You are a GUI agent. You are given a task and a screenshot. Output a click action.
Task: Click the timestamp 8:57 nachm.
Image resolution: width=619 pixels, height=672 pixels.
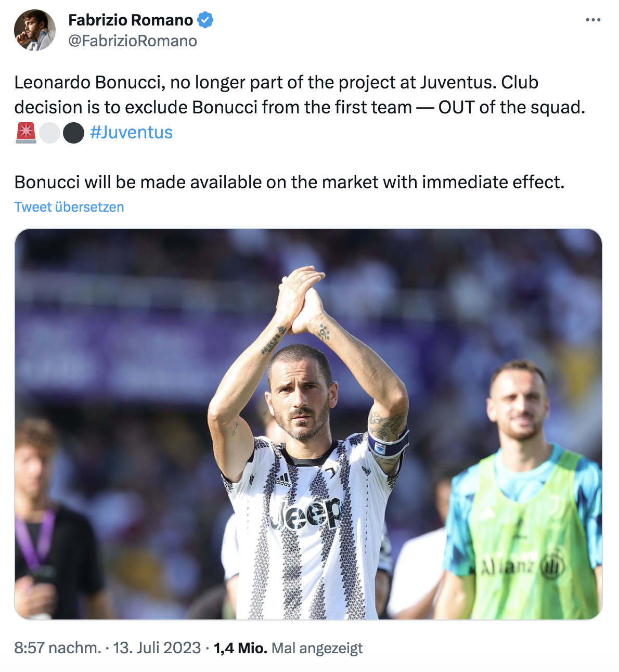57,648
